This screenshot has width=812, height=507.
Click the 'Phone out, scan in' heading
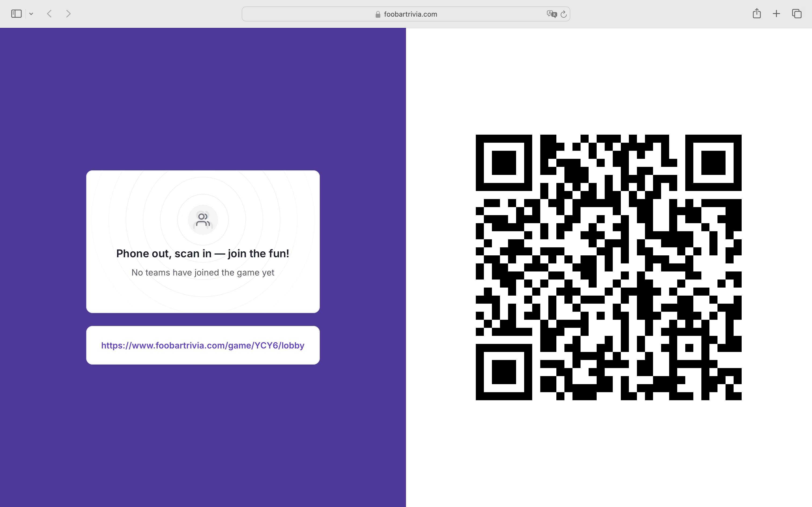pos(203,253)
